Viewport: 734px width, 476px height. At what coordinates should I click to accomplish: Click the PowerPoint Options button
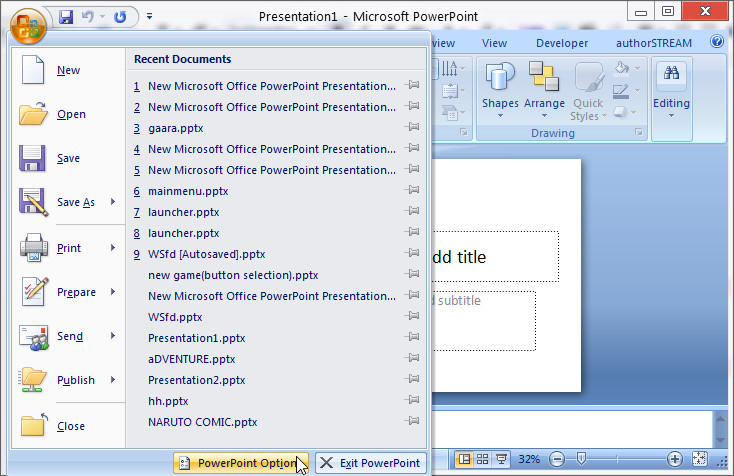click(241, 463)
